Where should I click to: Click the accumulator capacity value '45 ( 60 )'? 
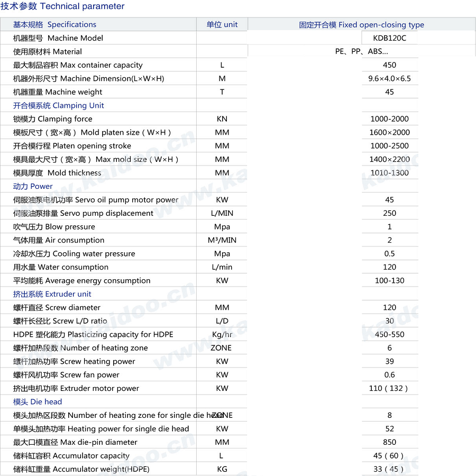[x=388, y=456]
